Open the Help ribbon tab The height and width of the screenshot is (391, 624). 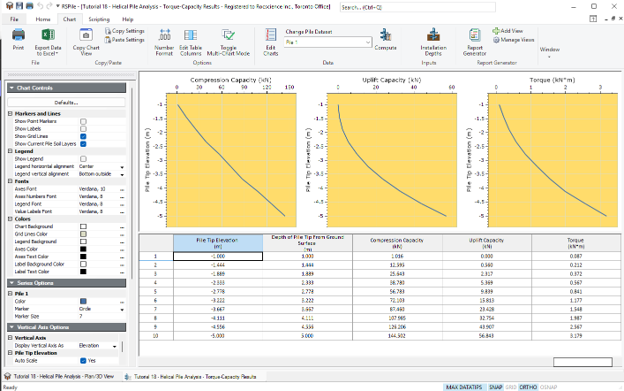point(128,19)
